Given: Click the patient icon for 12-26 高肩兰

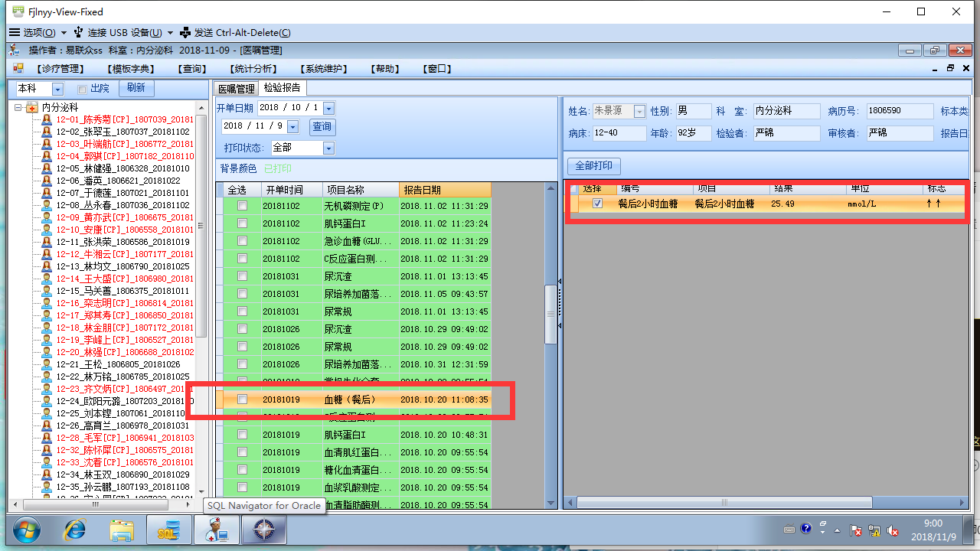Looking at the screenshot, I should [x=47, y=425].
